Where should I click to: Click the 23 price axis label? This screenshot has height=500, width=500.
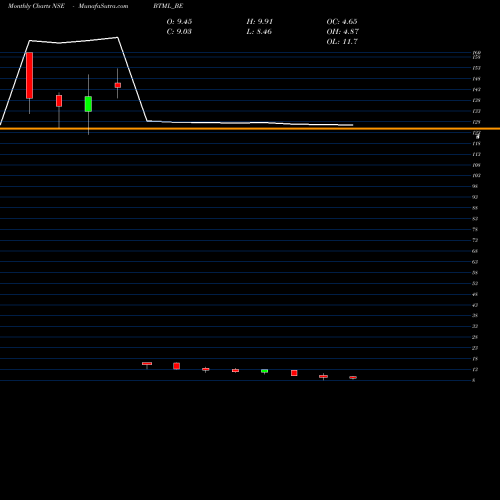(x=475, y=348)
